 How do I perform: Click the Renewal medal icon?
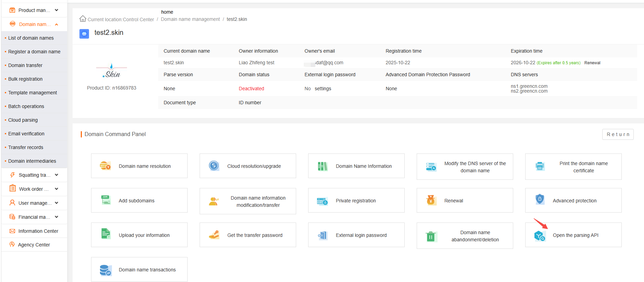[x=431, y=200]
